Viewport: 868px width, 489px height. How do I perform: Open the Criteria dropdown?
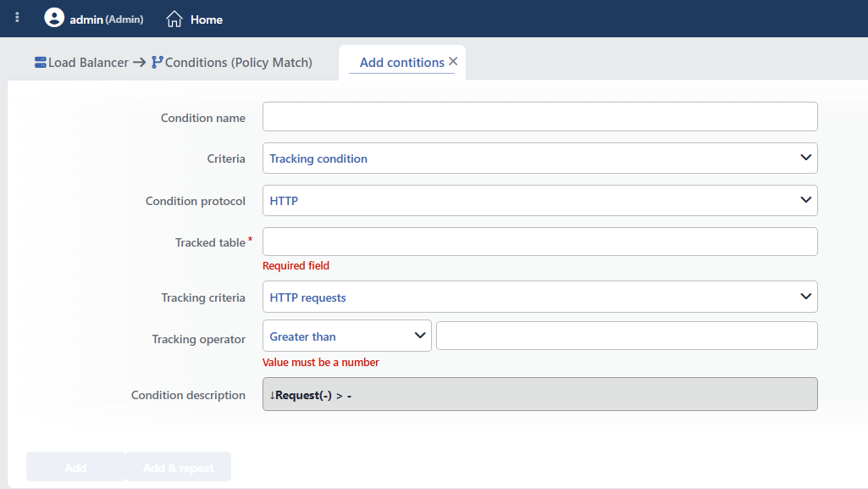tap(539, 158)
